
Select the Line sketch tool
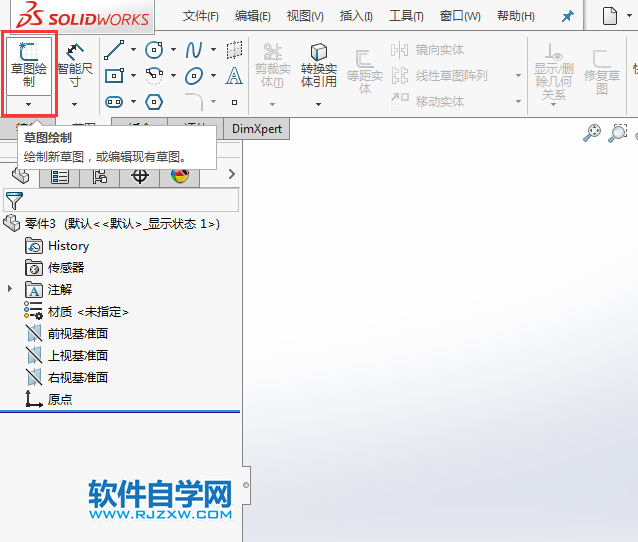[x=114, y=50]
